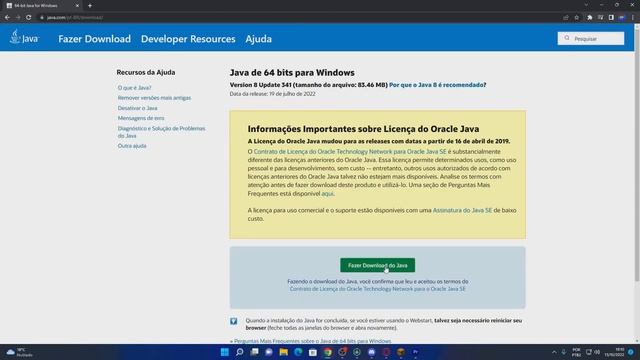This screenshot has height=360, width=640.
Task: Bookmark this page with the star icon
Action: (576, 18)
